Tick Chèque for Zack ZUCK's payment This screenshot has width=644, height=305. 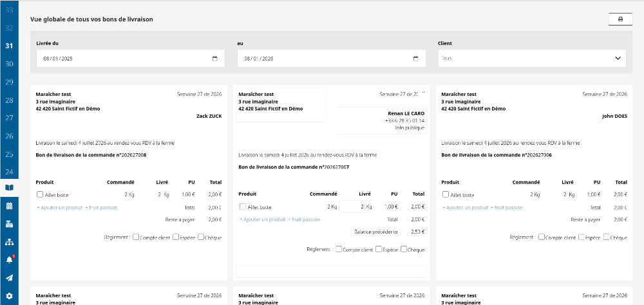tap(201, 237)
